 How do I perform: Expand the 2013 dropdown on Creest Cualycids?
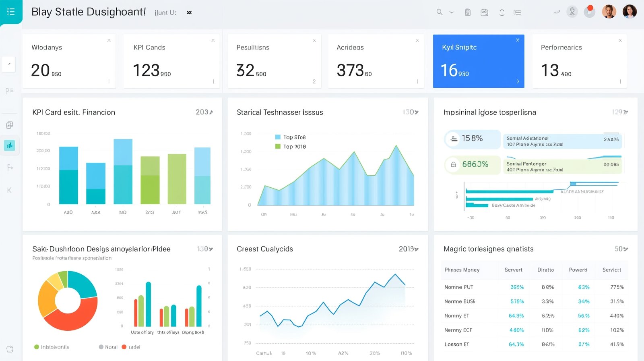tap(409, 249)
